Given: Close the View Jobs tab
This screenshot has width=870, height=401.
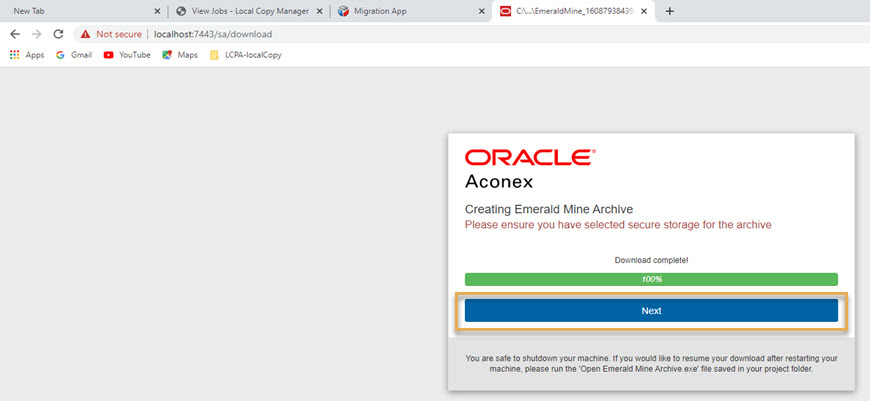Looking at the screenshot, I should point(319,11).
